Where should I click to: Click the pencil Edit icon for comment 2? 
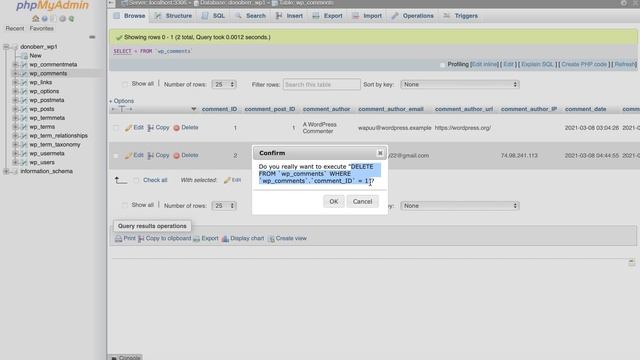tap(128, 156)
